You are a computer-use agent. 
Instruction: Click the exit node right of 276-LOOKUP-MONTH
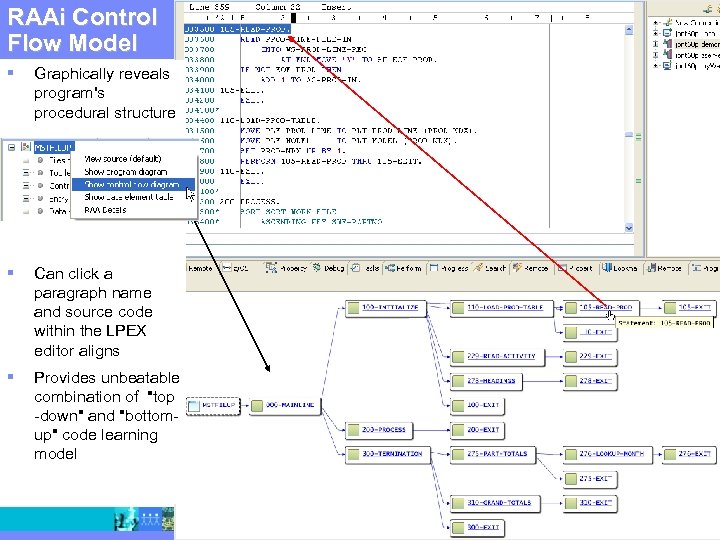click(689, 454)
